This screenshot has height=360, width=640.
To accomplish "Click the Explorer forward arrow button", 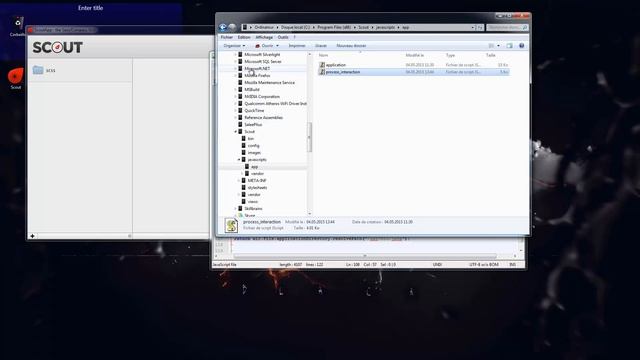I will point(232,27).
